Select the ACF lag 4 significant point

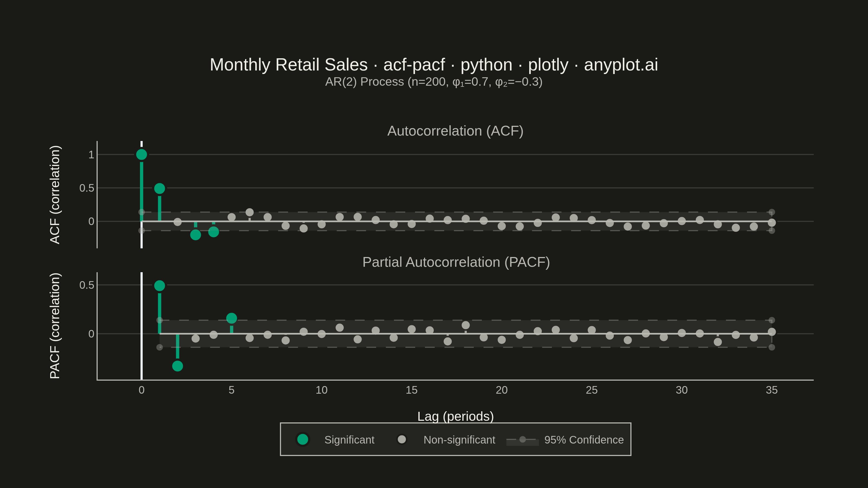214,232
